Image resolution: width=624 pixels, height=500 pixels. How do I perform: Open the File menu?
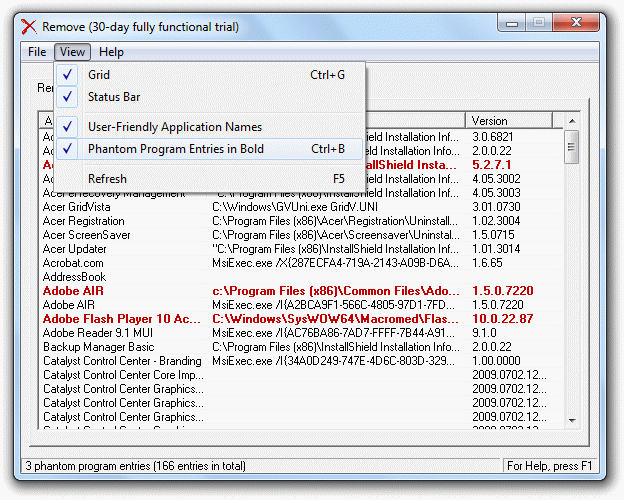click(x=37, y=52)
